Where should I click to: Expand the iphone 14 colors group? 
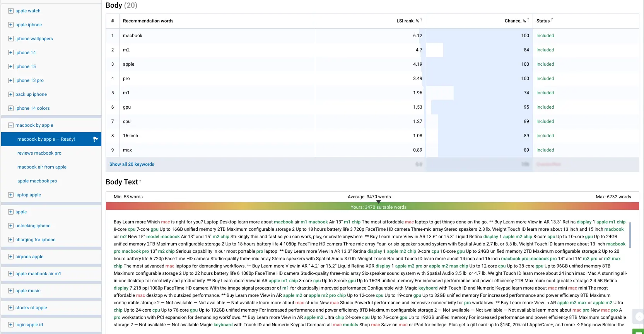coord(11,108)
